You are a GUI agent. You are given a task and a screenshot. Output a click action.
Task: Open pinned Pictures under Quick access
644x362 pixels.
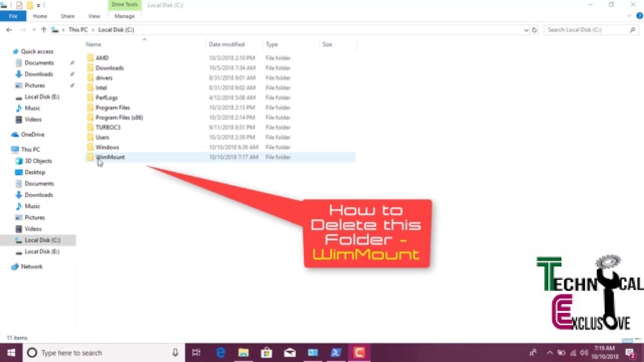pyautogui.click(x=35, y=85)
